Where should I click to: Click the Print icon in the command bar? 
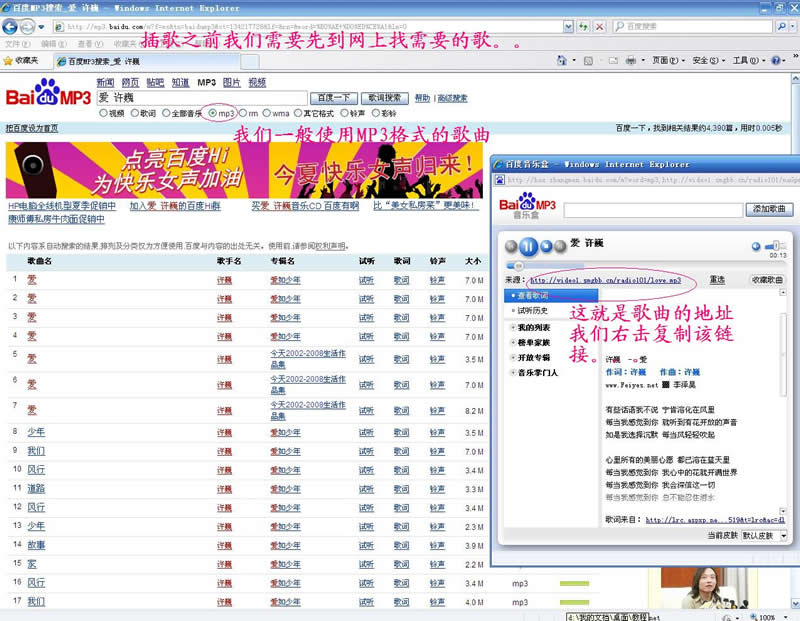(x=631, y=61)
